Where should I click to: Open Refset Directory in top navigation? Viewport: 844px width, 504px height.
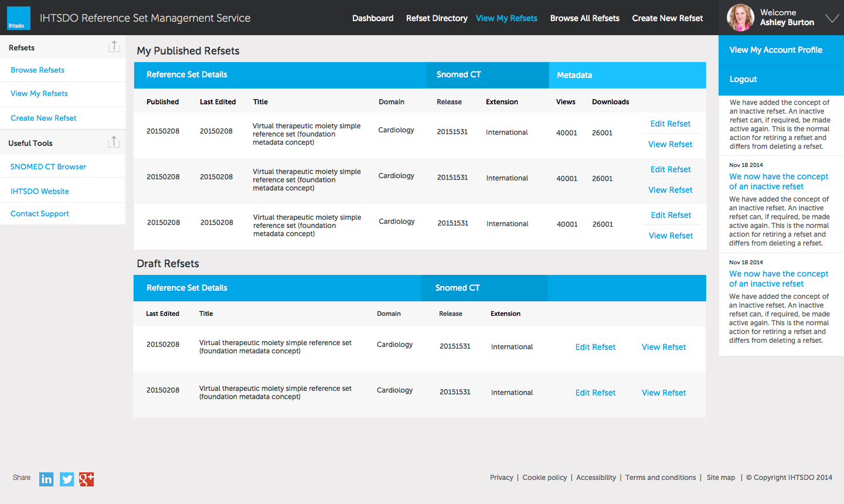[437, 18]
